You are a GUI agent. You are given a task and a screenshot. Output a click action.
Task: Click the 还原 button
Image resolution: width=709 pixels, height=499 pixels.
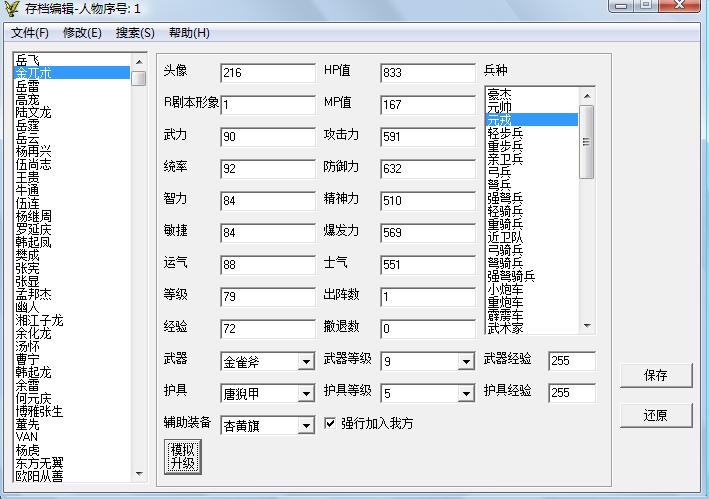655,415
